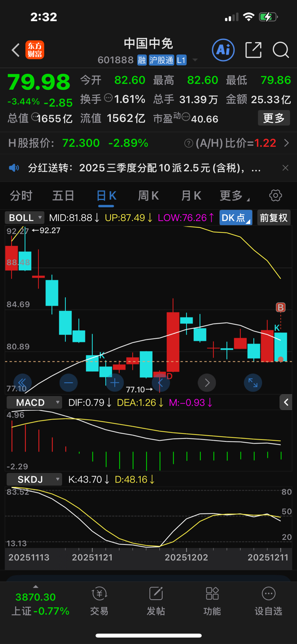Image resolution: width=297 pixels, height=644 pixels.
Task: Open the BOLL indicator dropdown
Action: [24, 218]
